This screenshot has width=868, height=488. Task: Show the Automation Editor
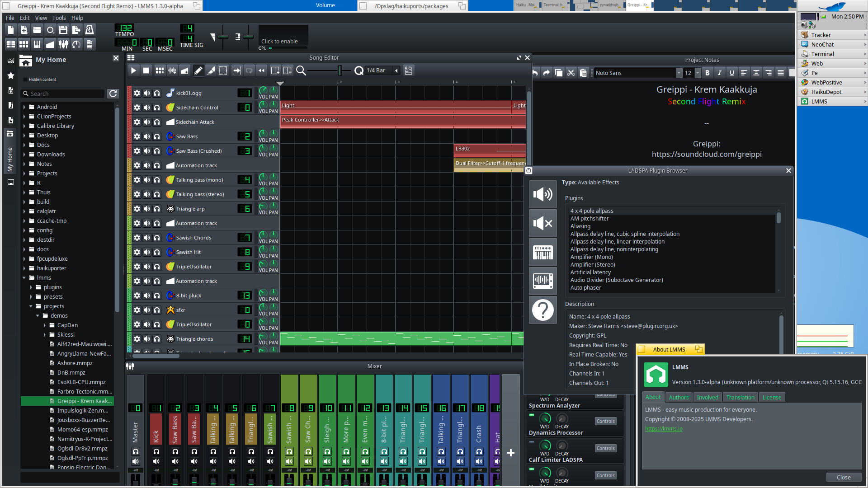[x=50, y=44]
